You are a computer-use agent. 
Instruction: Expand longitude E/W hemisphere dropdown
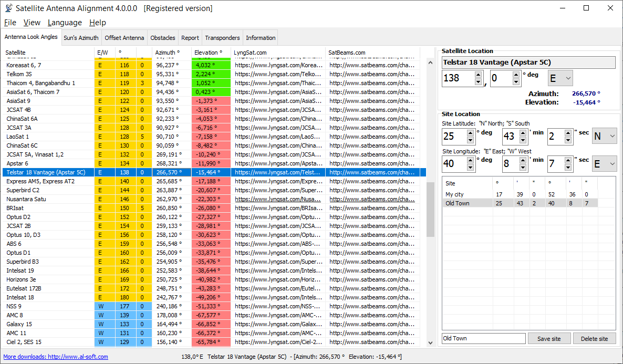(605, 164)
